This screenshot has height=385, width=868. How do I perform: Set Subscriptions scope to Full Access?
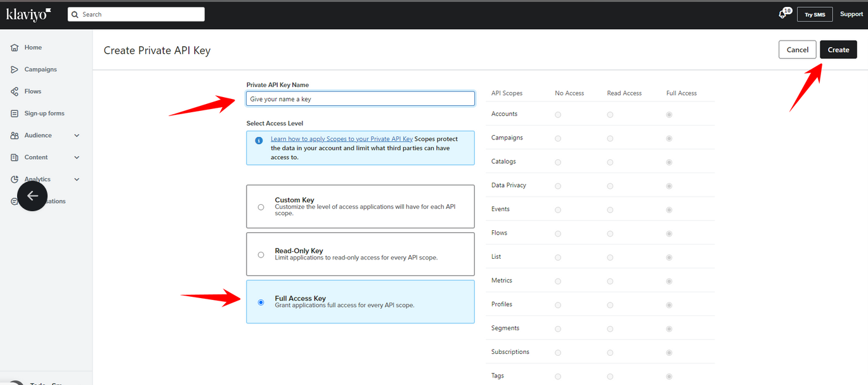(x=670, y=353)
